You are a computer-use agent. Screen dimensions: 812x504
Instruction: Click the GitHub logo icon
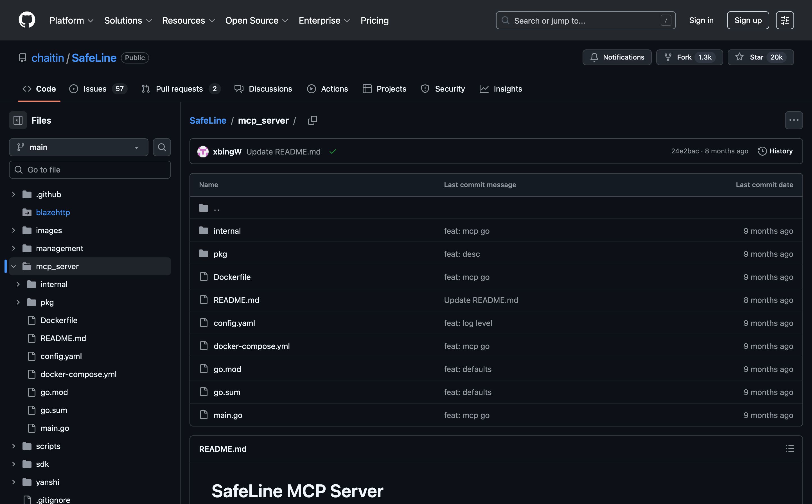(x=27, y=20)
